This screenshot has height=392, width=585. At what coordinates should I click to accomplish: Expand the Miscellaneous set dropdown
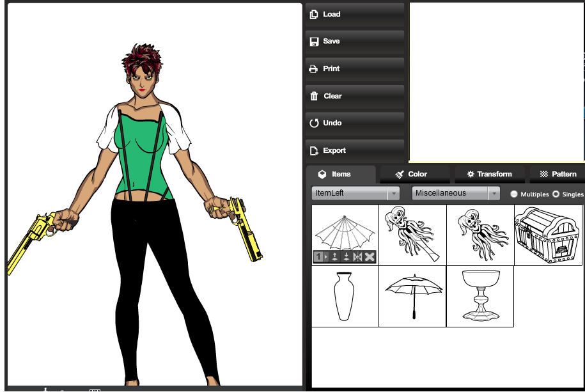pos(456,193)
